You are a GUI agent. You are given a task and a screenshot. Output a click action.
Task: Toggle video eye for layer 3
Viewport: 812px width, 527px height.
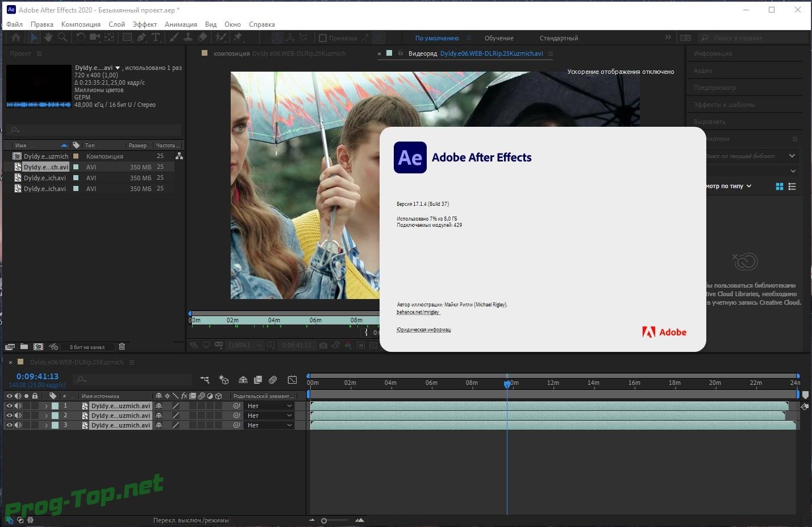pos(9,425)
